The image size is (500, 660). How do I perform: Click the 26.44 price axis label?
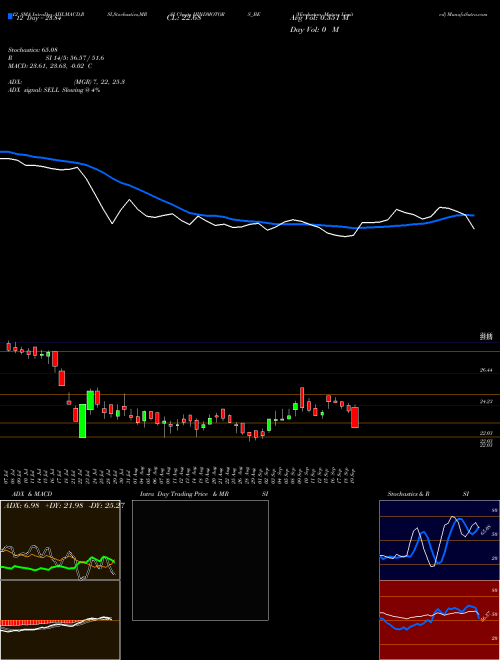(486, 370)
